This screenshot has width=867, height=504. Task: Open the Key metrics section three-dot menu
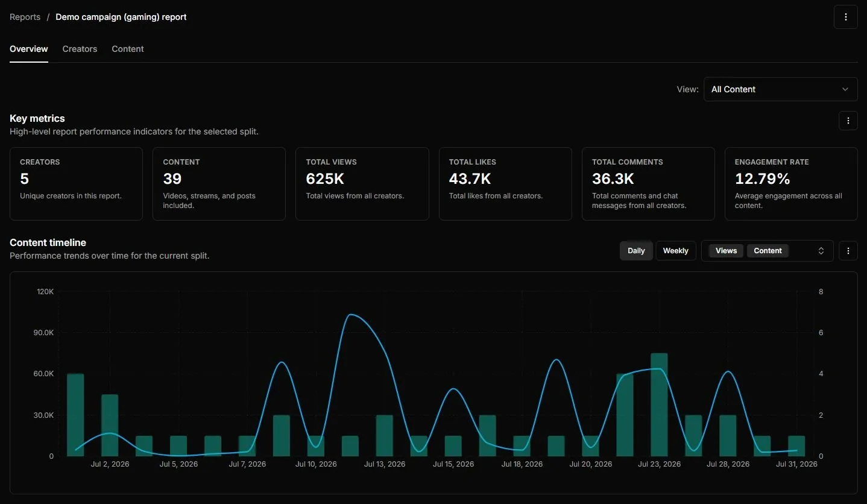coord(848,121)
